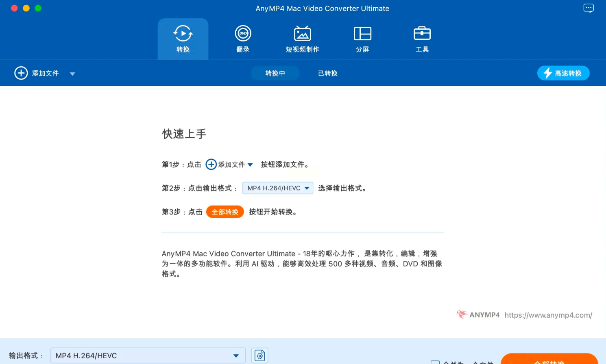The height and width of the screenshot is (364, 606).
Task: Select the 转换中 tab
Action: pyautogui.click(x=275, y=73)
